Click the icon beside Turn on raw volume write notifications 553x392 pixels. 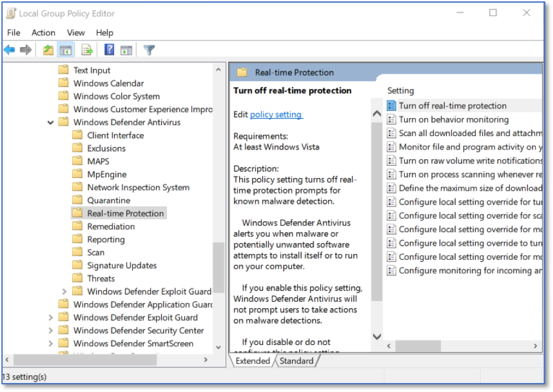click(x=391, y=161)
